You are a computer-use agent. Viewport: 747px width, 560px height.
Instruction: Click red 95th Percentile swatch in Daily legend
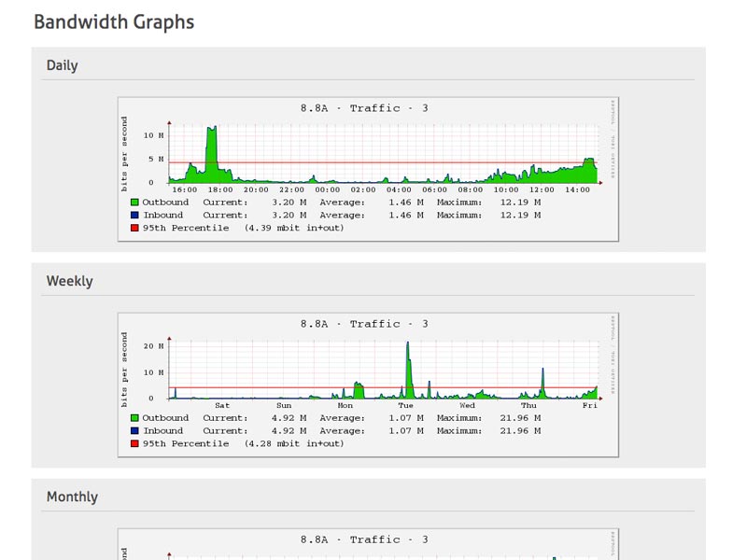tap(134, 228)
